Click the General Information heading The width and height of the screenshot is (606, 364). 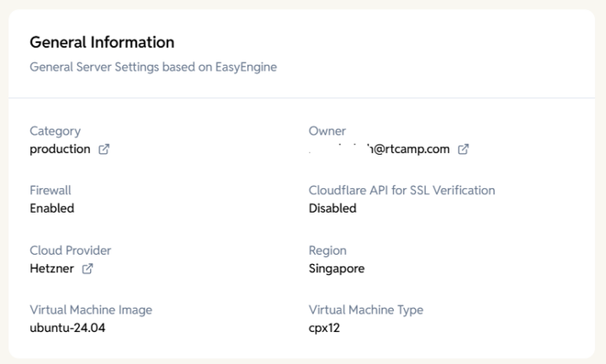click(x=102, y=42)
